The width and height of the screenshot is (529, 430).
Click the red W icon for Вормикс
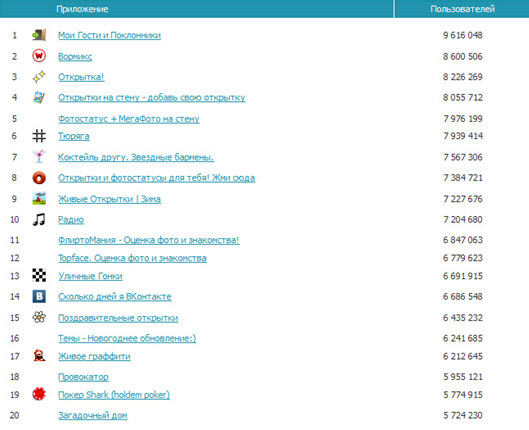tap(39, 56)
